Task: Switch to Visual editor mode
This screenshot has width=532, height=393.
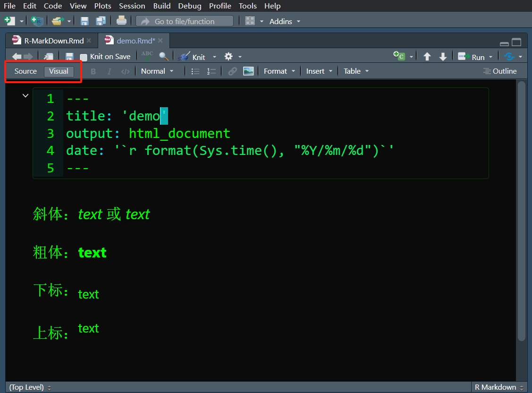Action: pos(59,71)
